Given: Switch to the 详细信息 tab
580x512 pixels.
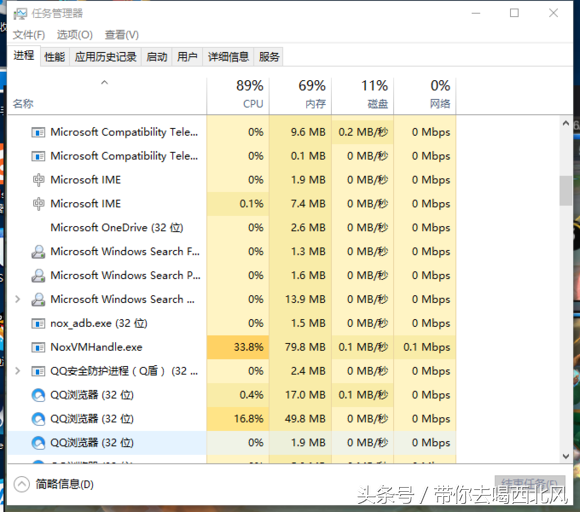Looking at the screenshot, I should coord(228,57).
